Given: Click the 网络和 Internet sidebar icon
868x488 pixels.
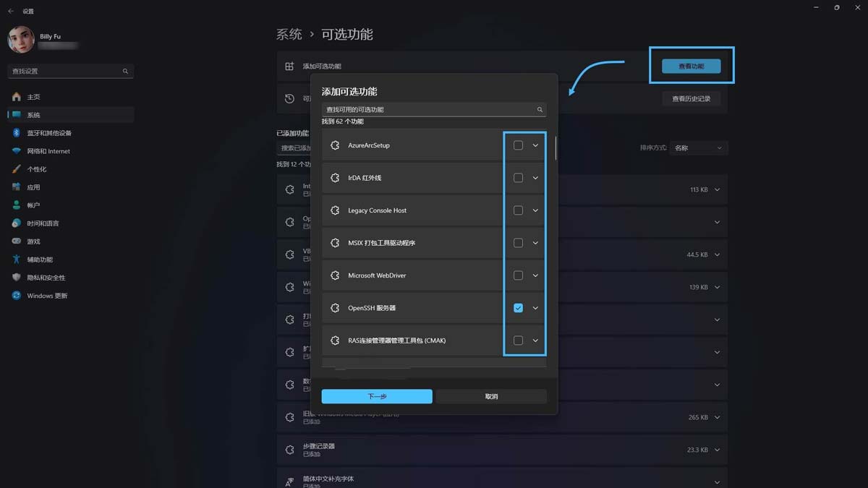Looking at the screenshot, I should tap(16, 151).
